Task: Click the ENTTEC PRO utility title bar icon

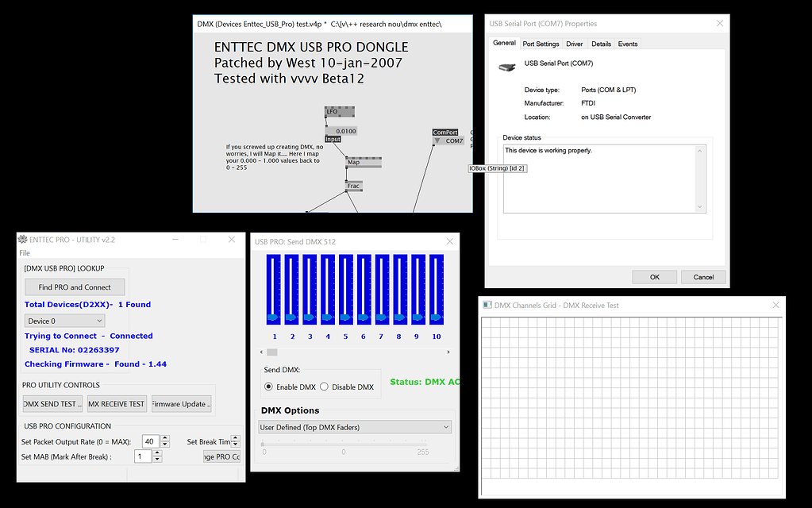Action: 21,238
